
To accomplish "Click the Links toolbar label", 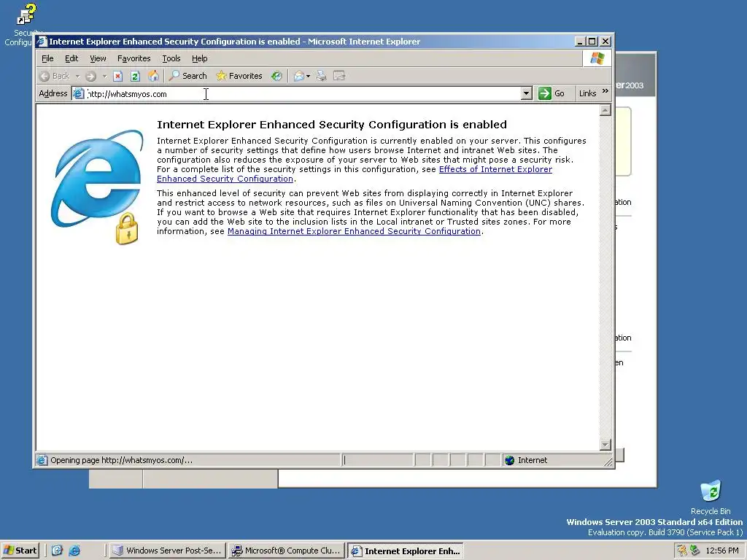I will [x=587, y=93].
